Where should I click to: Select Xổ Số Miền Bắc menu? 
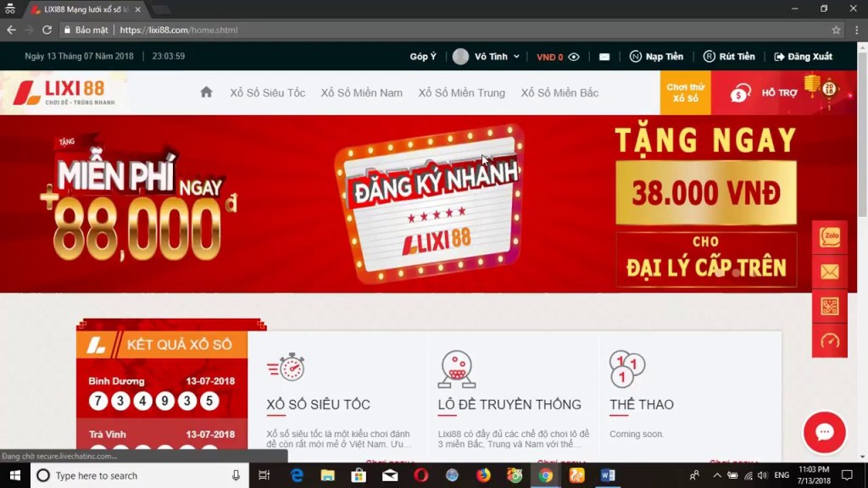point(559,92)
